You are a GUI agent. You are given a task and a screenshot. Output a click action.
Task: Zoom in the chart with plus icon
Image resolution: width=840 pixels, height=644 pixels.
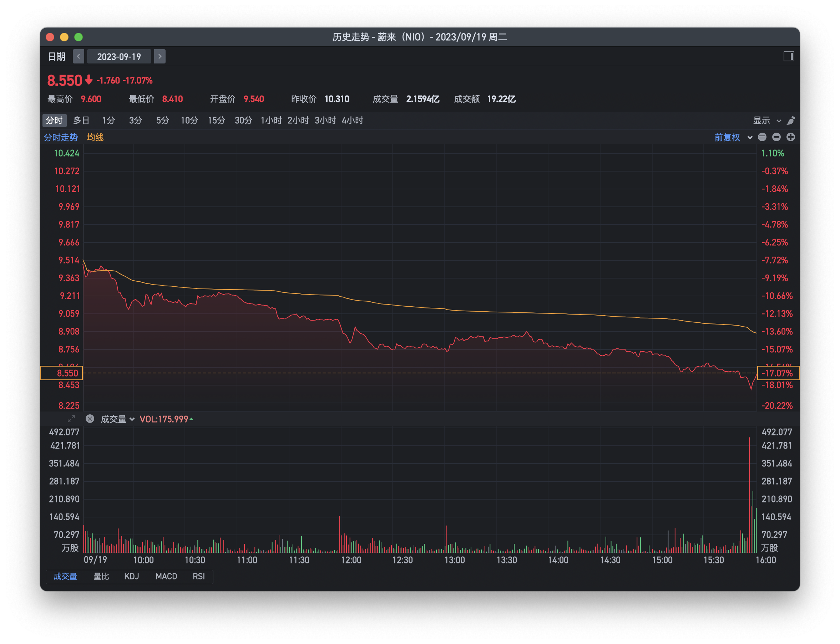(x=790, y=137)
